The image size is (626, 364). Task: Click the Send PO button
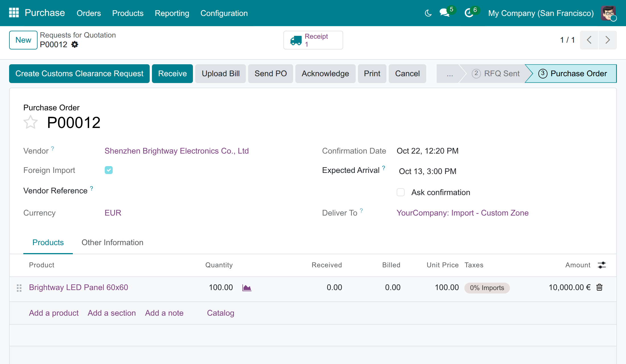click(x=271, y=74)
